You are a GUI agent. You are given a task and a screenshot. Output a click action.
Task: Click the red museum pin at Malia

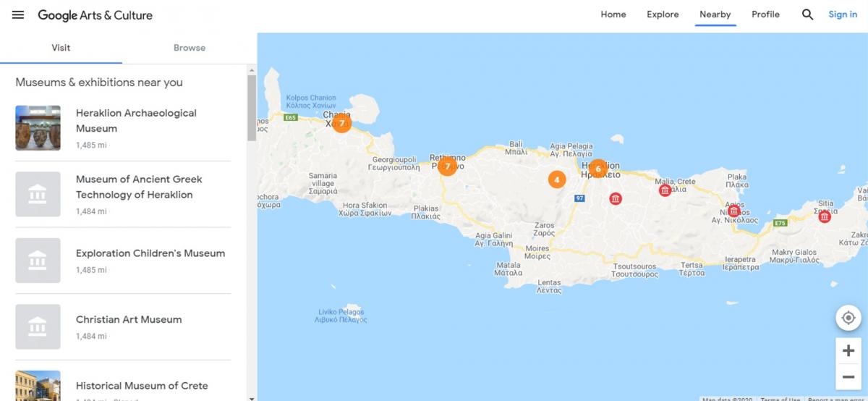665,190
